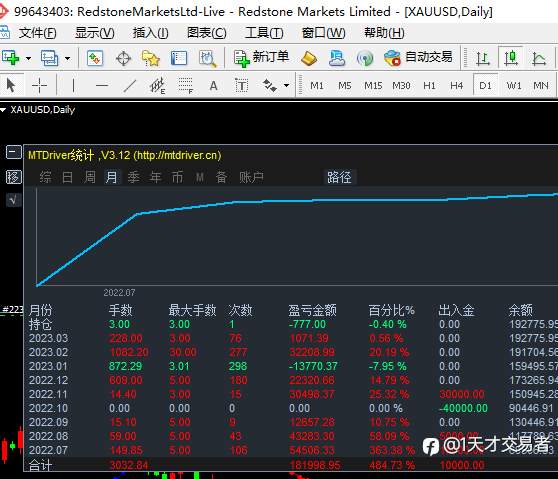Open the signals radio wave icon

point(365,58)
